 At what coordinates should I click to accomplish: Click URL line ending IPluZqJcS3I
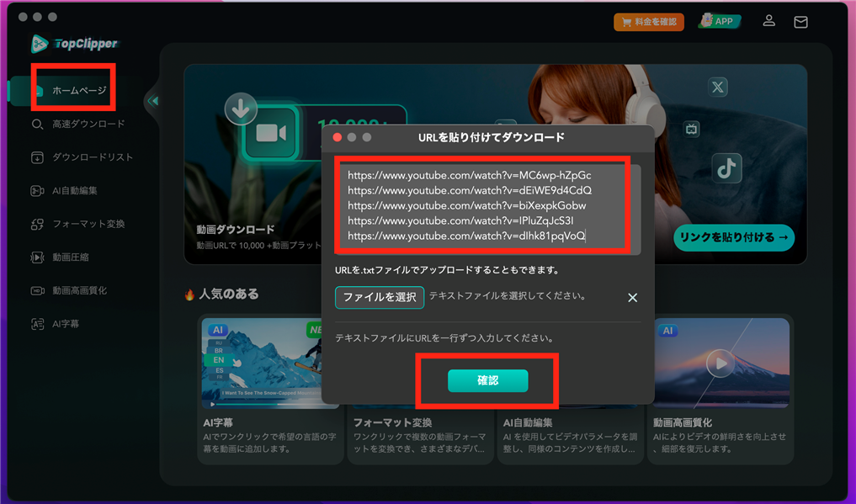click(460, 221)
